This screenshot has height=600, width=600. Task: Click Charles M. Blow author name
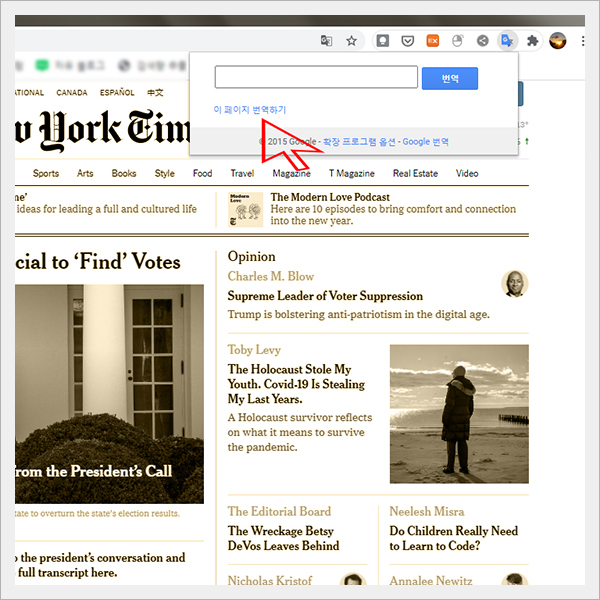(271, 276)
